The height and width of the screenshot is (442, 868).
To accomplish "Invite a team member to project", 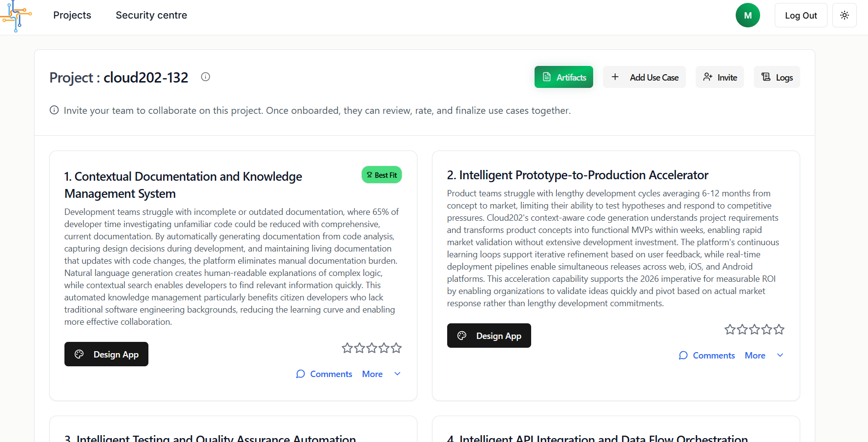I will tap(720, 77).
